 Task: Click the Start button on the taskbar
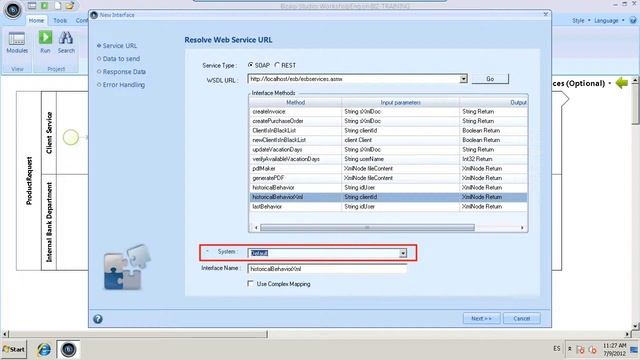[13, 349]
